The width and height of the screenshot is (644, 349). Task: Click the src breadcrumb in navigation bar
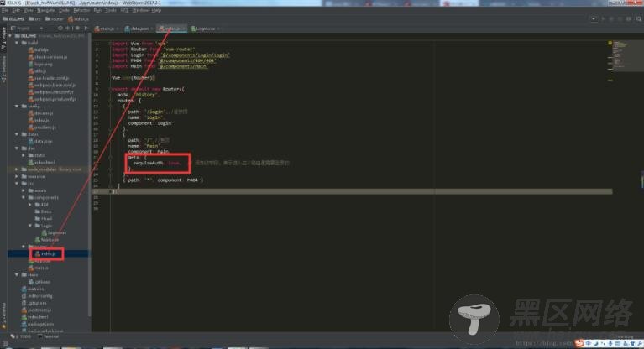tap(34, 19)
